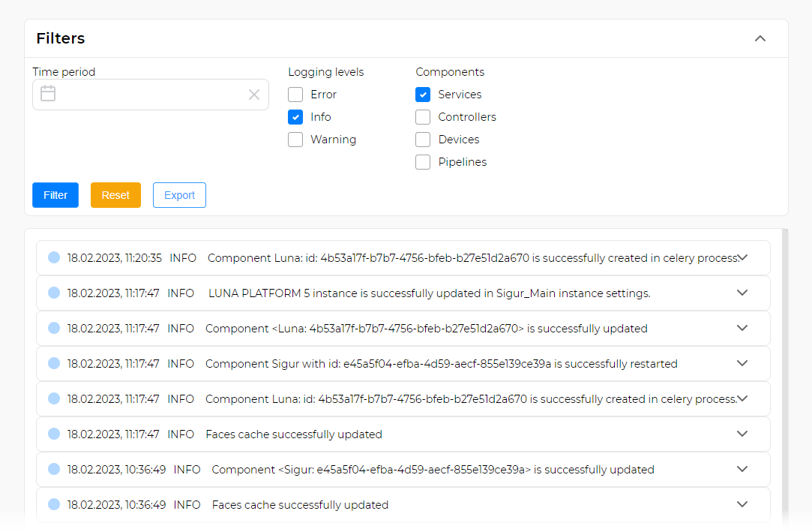Click inside the Time period field
This screenshot has height=532, width=812.
[x=150, y=94]
